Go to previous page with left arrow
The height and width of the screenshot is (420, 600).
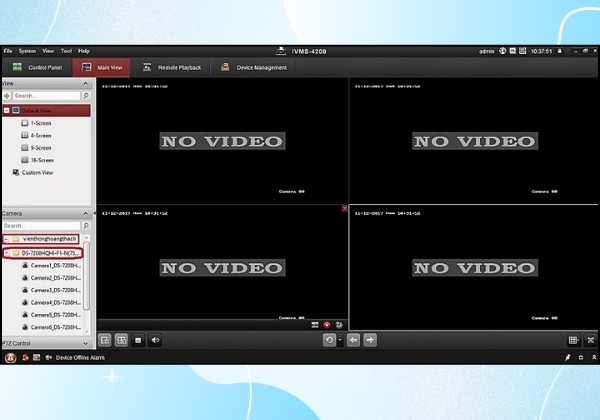pyautogui.click(x=353, y=340)
